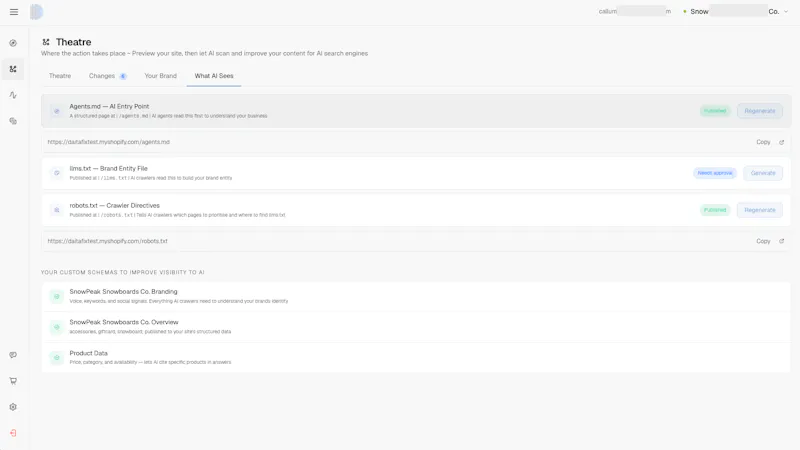Open the stacked coins sidebar icon
Viewport: 800px width, 450px height.
[x=13, y=121]
